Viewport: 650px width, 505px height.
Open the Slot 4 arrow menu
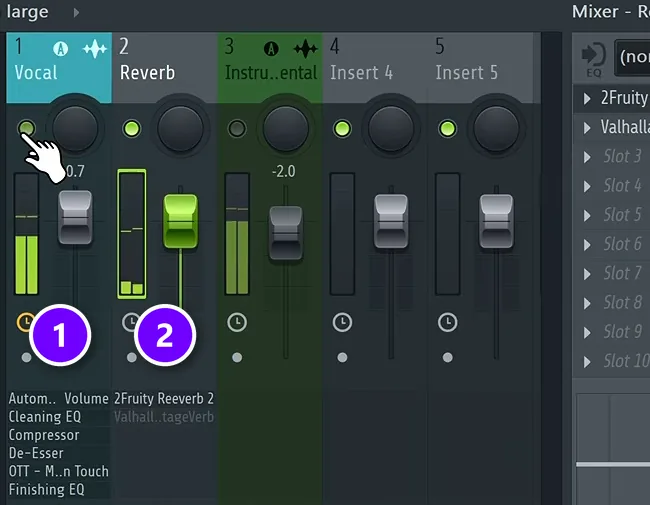pos(587,186)
